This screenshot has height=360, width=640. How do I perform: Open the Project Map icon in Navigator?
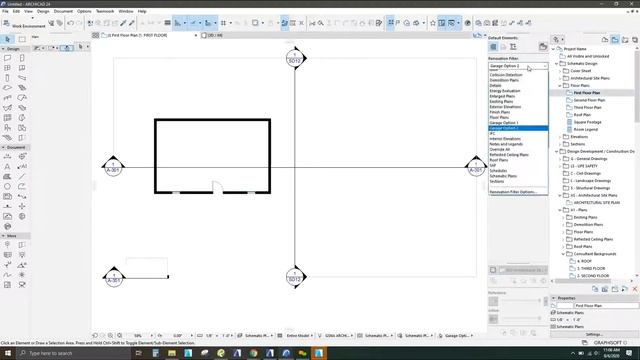coord(605,39)
